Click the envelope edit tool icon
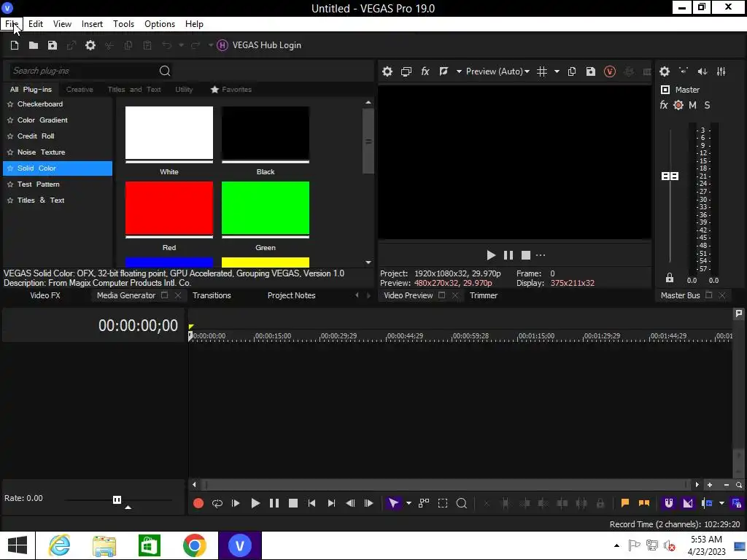 424,503
